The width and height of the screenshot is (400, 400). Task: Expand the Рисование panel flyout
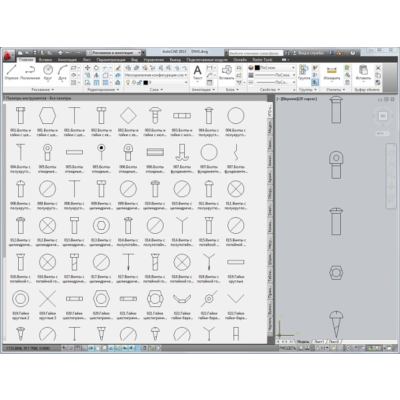click(42, 90)
